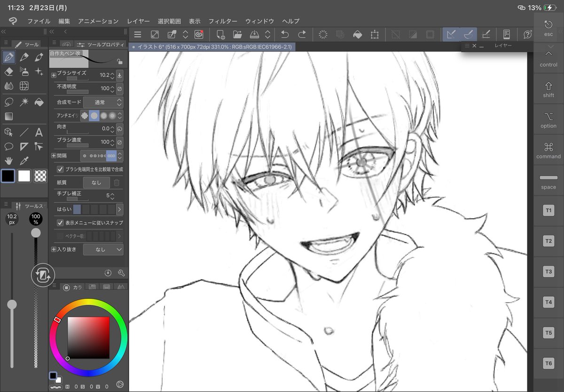The width and height of the screenshot is (564, 392).
Task: Select the Eyedropper tool
Action: pos(24,161)
